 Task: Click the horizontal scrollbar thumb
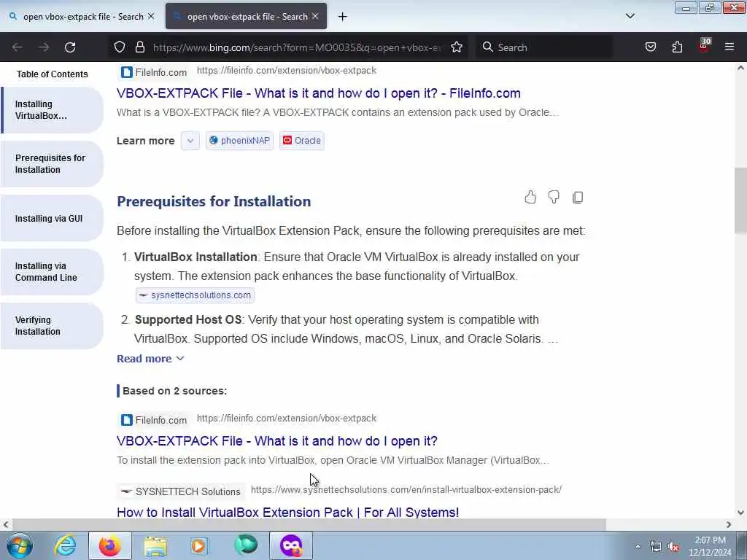coord(308,524)
